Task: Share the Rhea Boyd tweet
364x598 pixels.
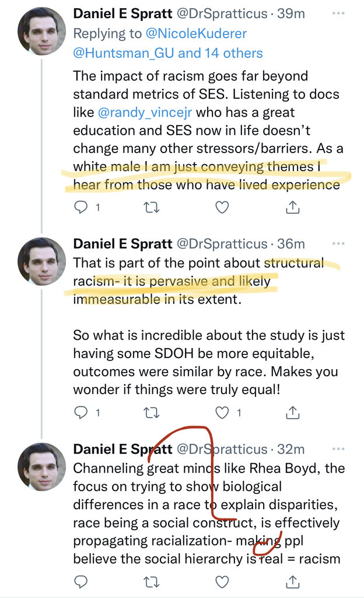Action: click(x=292, y=582)
